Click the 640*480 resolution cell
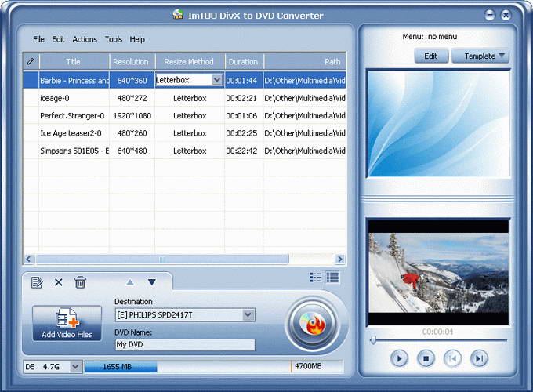 click(132, 151)
